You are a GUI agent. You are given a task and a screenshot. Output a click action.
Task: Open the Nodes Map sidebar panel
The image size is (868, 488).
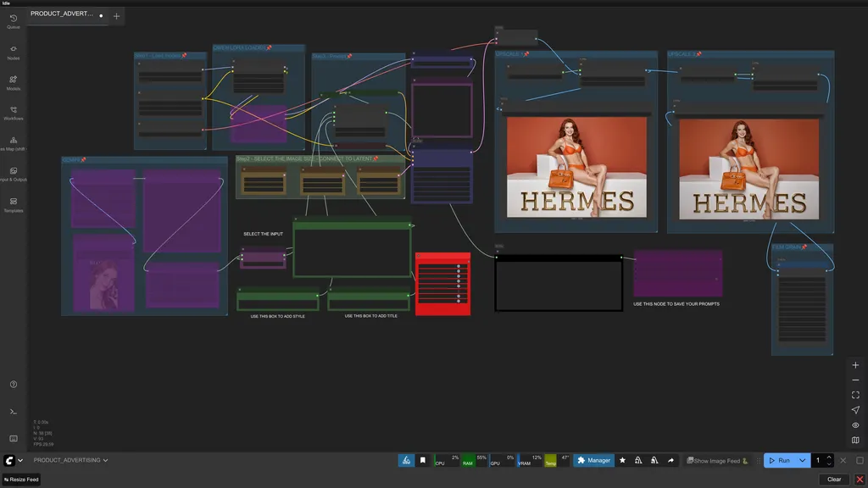(14, 144)
